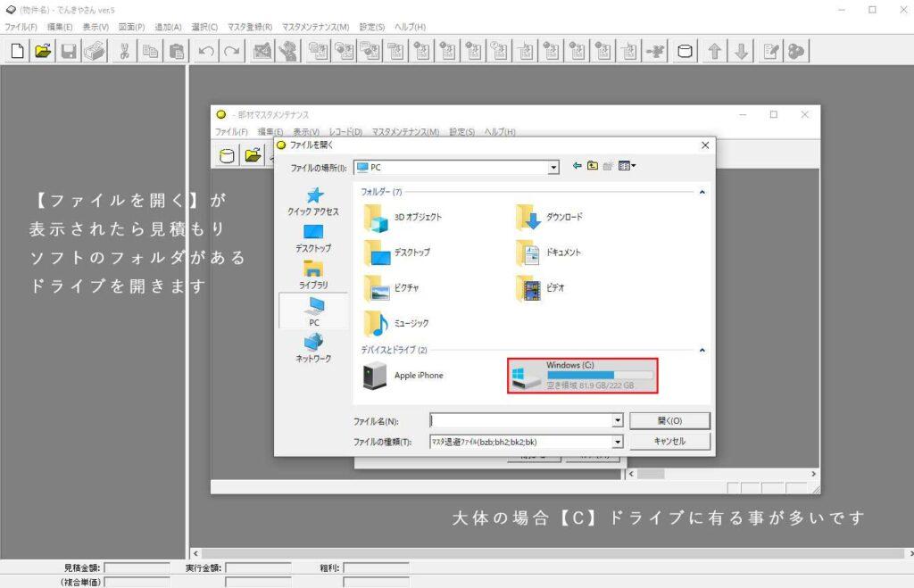Click the 開く(O) button

[x=669, y=420]
